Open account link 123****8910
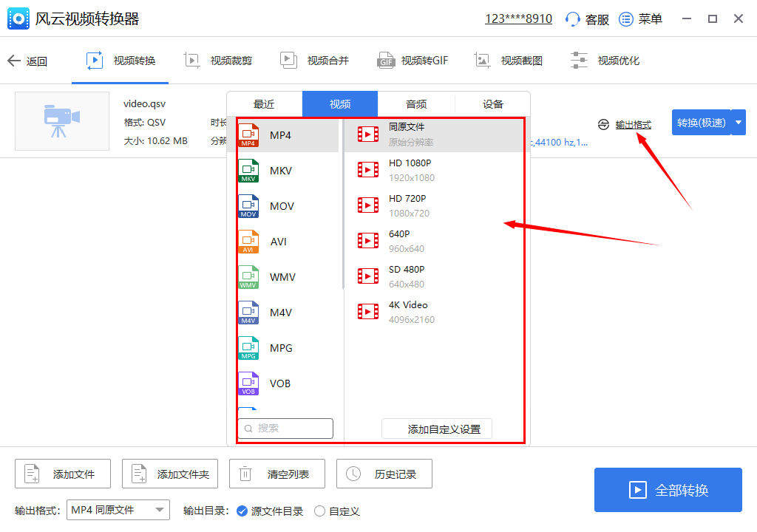 tap(518, 18)
